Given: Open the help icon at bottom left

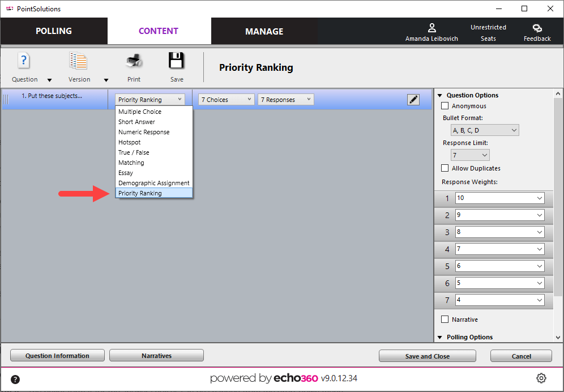Looking at the screenshot, I should click(x=15, y=378).
